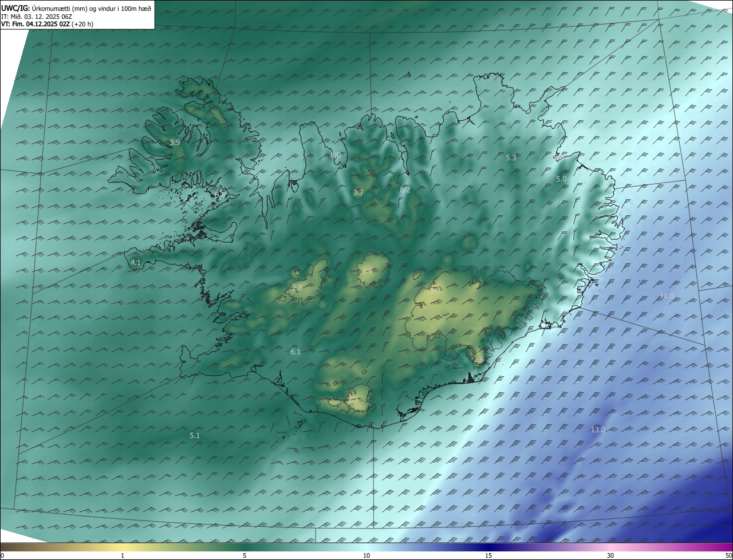Viewport: 733px width, 560px height.
Task: Click the '30' tick on the color scale
Action: pyautogui.click(x=610, y=555)
